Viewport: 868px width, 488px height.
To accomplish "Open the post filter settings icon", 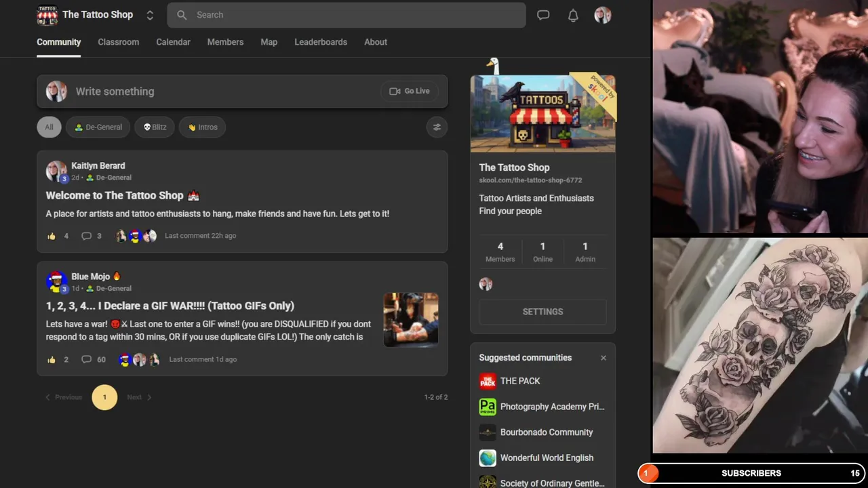I will tap(437, 127).
